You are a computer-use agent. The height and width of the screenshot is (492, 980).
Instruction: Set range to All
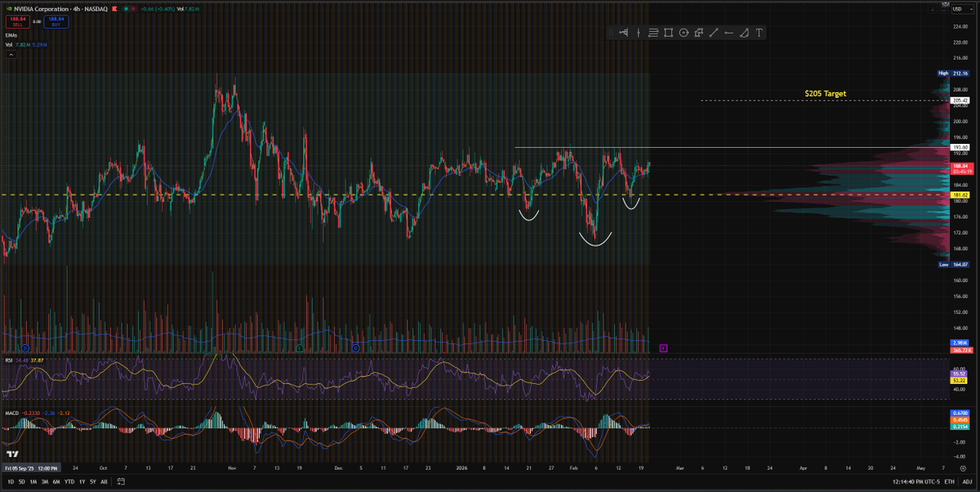click(104, 482)
